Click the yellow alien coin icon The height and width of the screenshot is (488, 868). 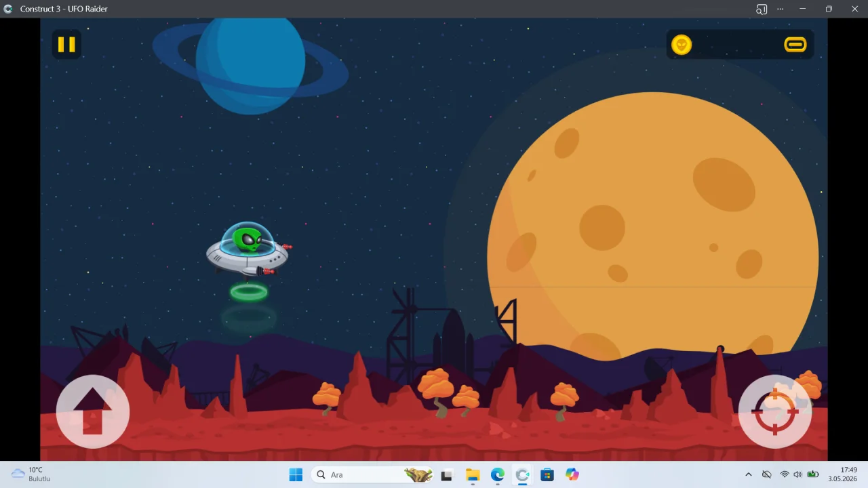click(x=682, y=45)
